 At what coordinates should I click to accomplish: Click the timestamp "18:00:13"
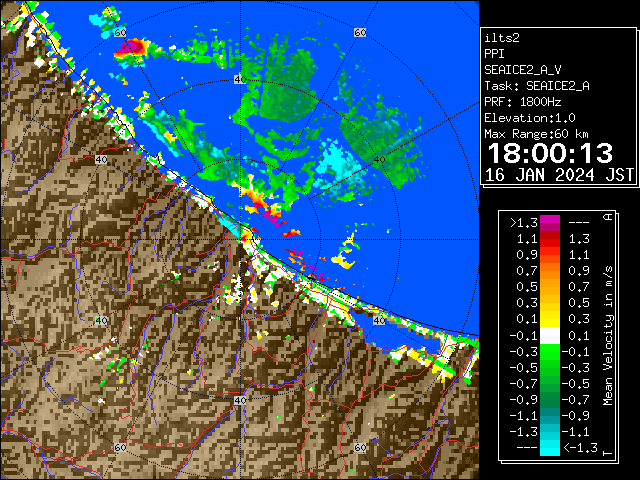tap(550, 153)
